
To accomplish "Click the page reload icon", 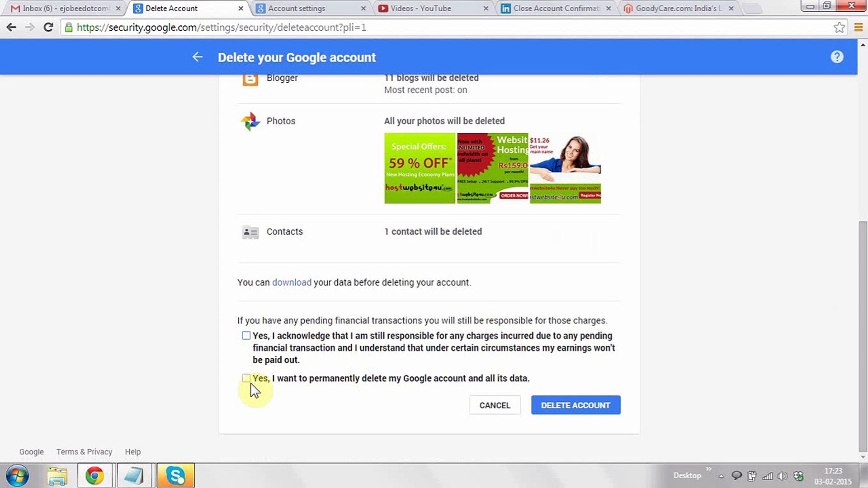I will [x=48, y=27].
